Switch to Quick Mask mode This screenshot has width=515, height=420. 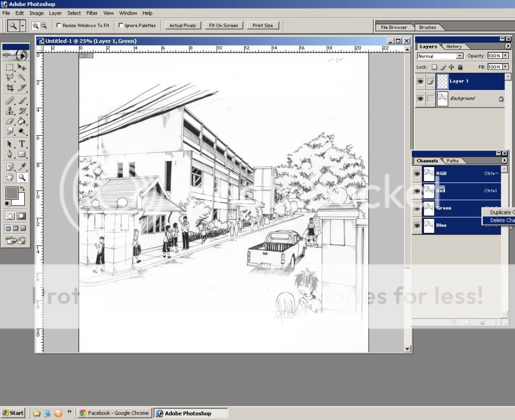tap(22, 216)
